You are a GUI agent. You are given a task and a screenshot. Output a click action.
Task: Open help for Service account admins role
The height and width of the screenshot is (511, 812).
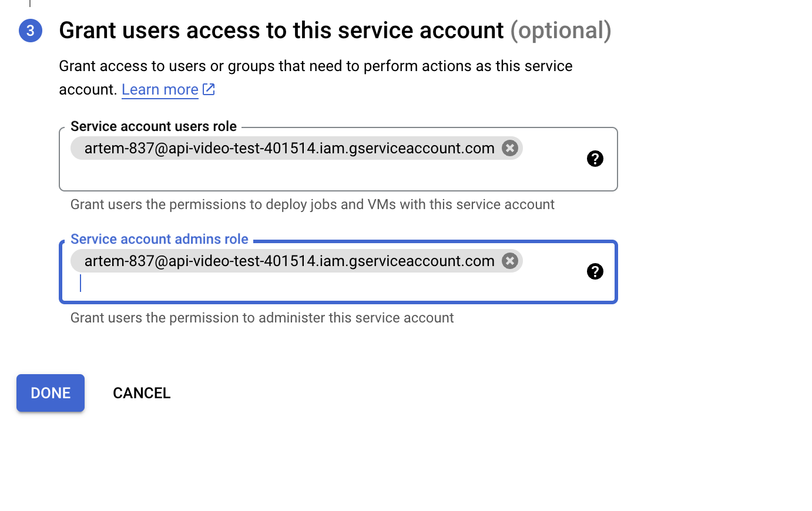pos(595,271)
